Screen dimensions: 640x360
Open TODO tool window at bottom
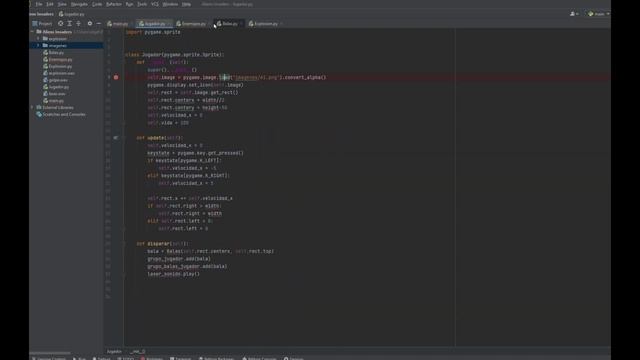[126, 358]
